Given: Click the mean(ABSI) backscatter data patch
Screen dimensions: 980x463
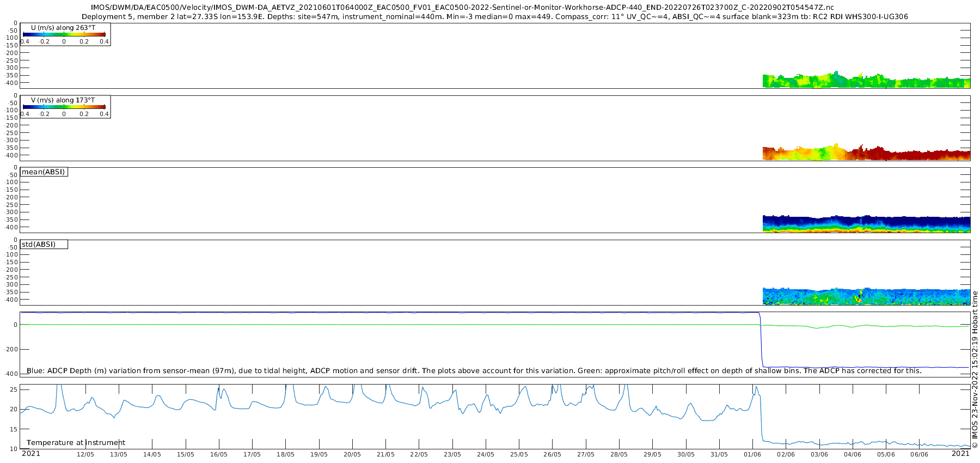Looking at the screenshot, I should coord(866,224).
